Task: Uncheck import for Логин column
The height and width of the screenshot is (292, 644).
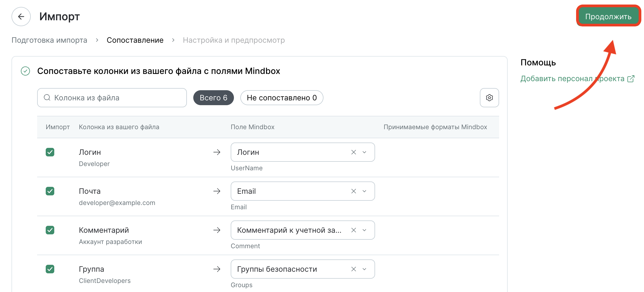Action: click(x=50, y=152)
